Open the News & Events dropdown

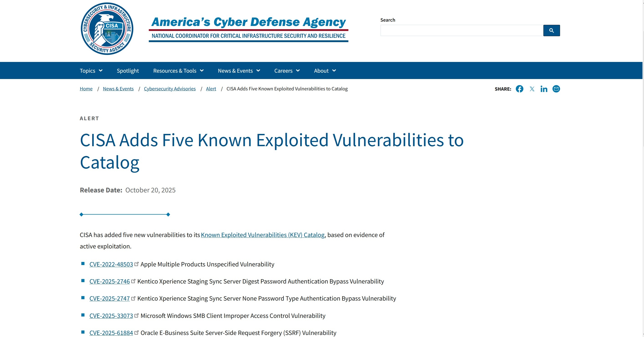pos(239,71)
